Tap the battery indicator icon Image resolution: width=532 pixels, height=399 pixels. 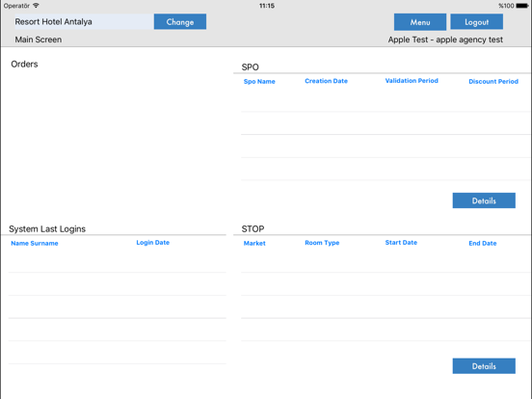(x=522, y=6)
